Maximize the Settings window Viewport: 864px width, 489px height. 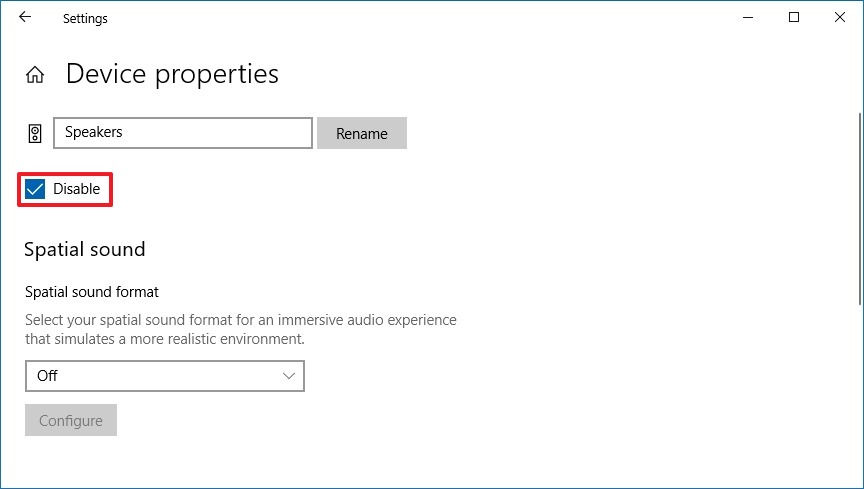click(x=793, y=18)
